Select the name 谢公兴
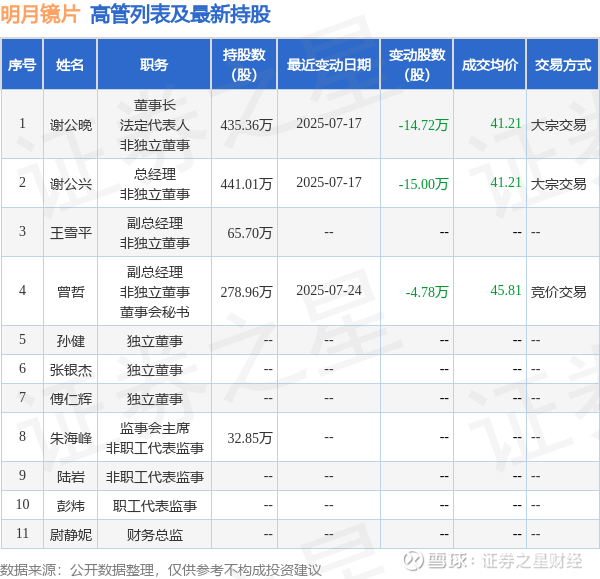Screen dimensions: 600x579 click(x=71, y=184)
